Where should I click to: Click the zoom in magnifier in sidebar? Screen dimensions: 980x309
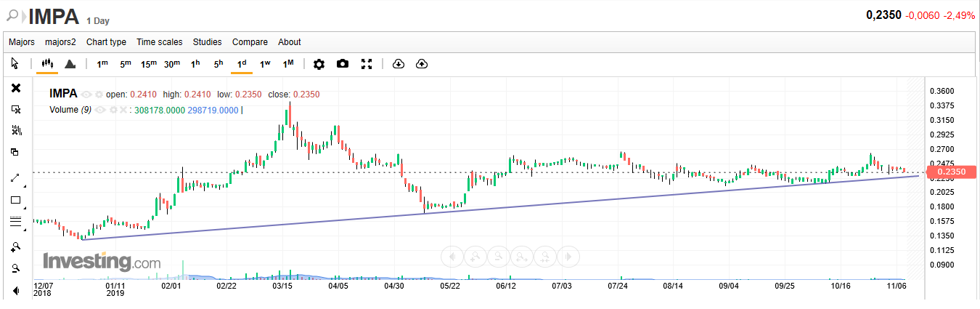15,246
